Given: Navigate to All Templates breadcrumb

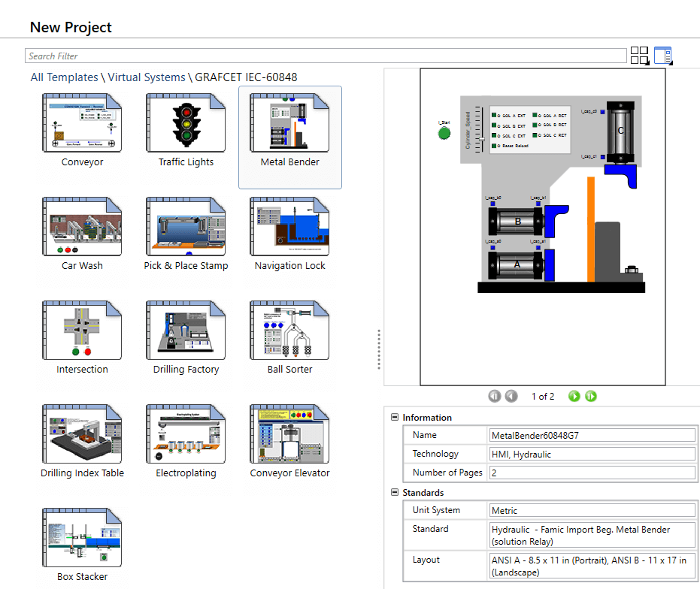Looking at the screenshot, I should click(64, 77).
